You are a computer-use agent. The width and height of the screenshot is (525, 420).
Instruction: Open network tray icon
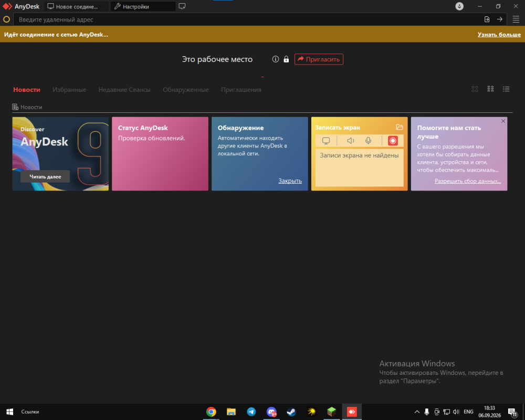[447, 412]
